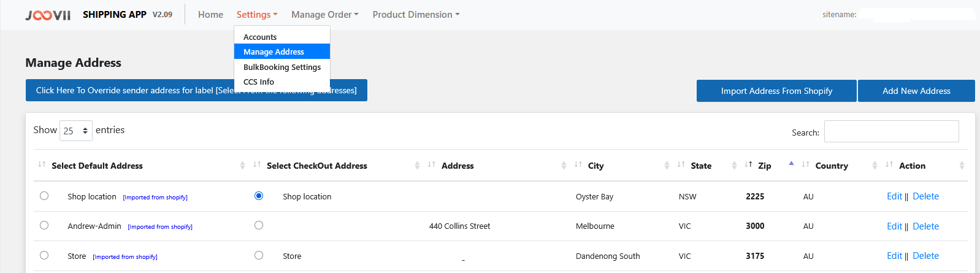Screen dimensions: 980x273
Task: Expand the Manage Order menu
Action: pos(324,15)
